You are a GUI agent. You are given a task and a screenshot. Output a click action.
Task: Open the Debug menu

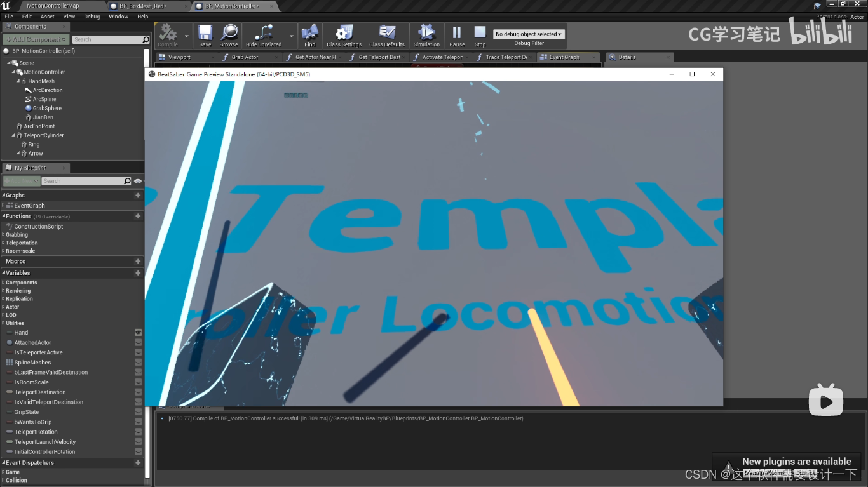(x=92, y=17)
